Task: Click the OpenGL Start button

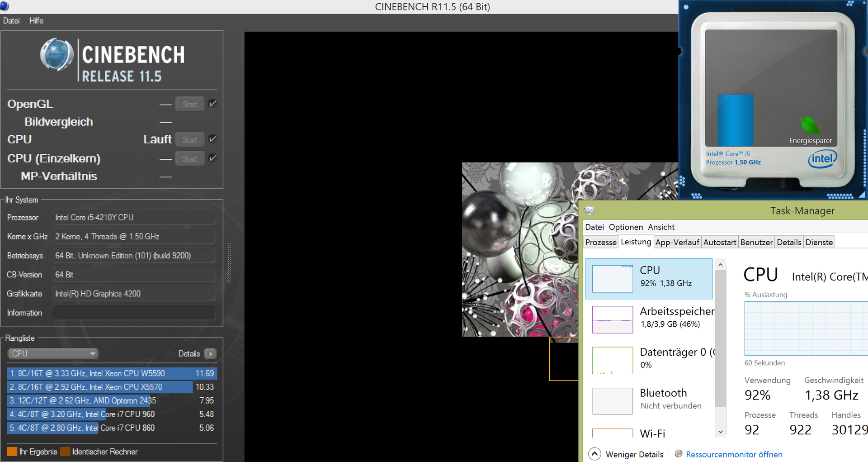Action: coord(190,104)
